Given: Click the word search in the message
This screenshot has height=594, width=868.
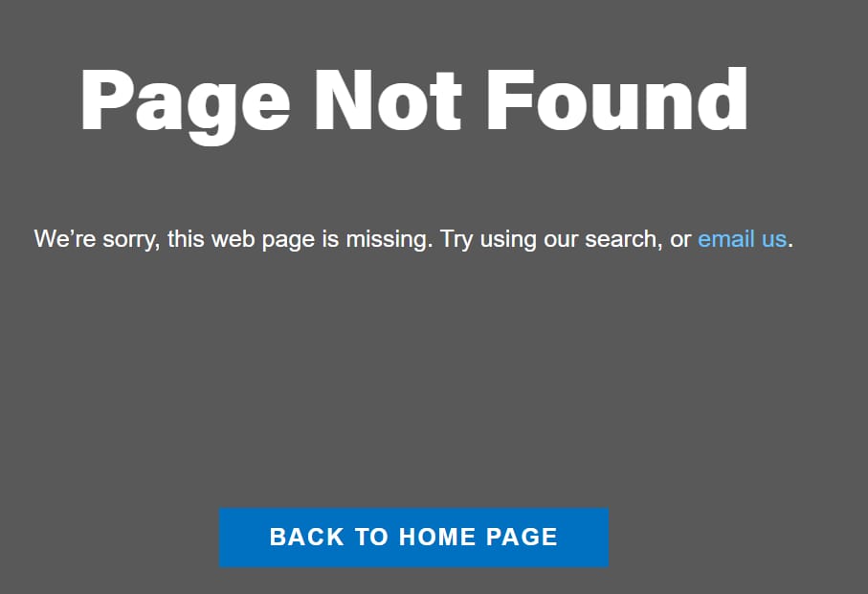Looking at the screenshot, I should [623, 239].
